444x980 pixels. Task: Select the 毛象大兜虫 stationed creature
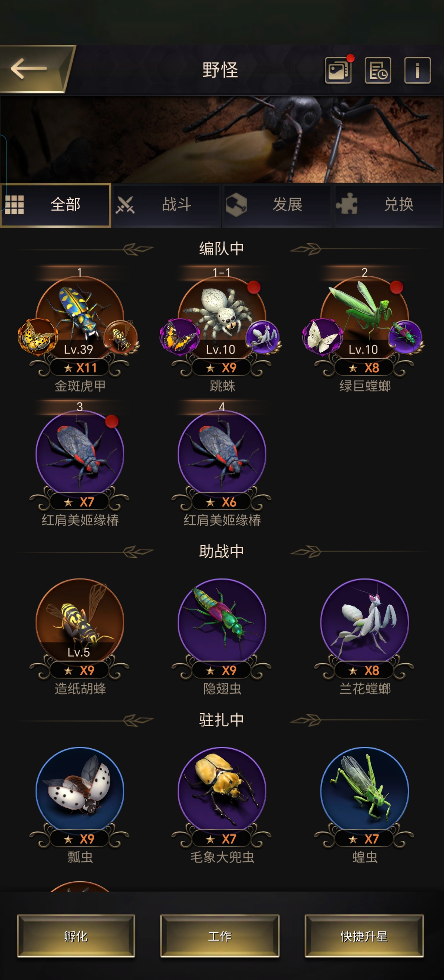(222, 790)
